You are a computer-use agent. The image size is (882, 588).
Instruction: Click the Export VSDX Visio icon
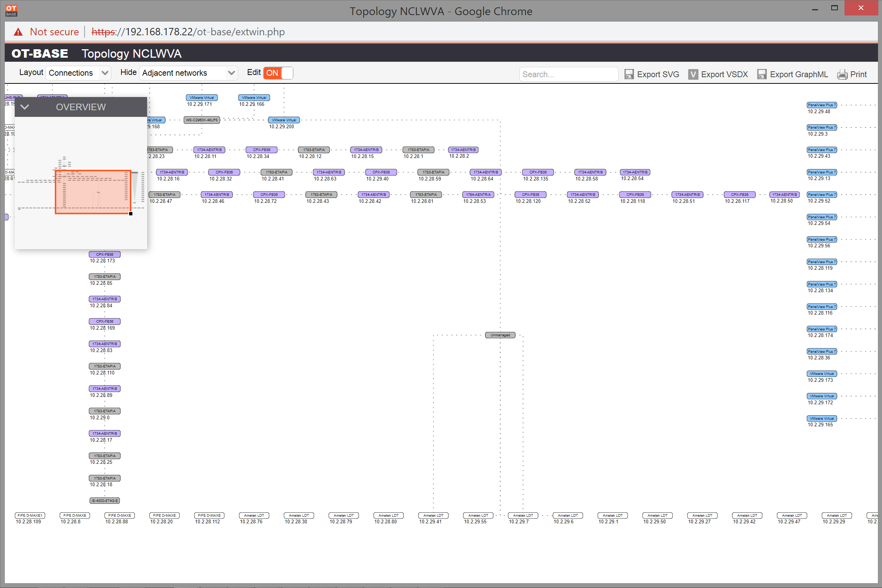pyautogui.click(x=693, y=74)
